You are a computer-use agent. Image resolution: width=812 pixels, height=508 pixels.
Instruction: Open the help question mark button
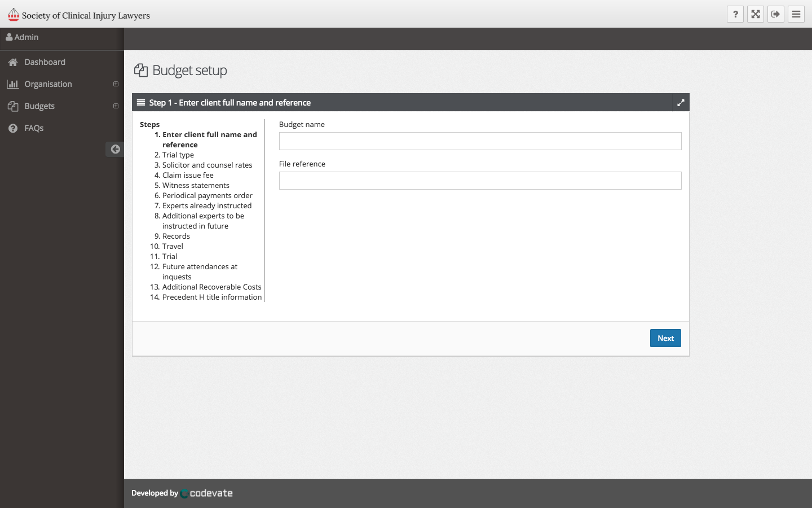(x=735, y=14)
